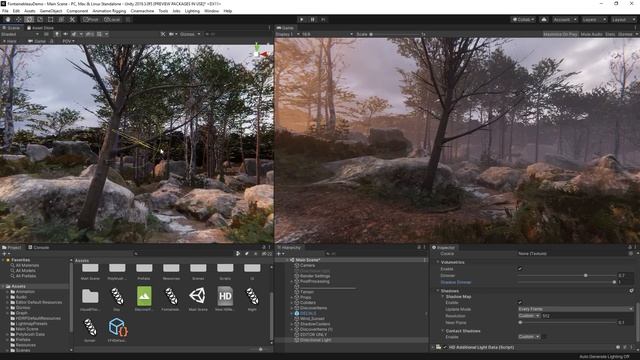Select the Sunset lighting preset asset
The width and height of the screenshot is (640, 360).
point(90,330)
